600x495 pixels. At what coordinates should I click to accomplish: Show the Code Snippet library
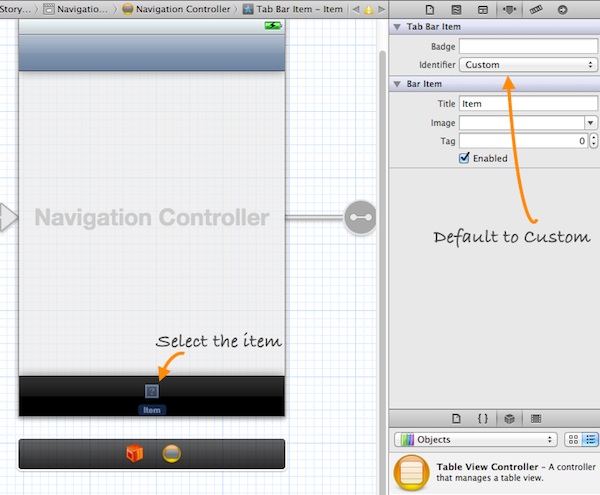482,418
